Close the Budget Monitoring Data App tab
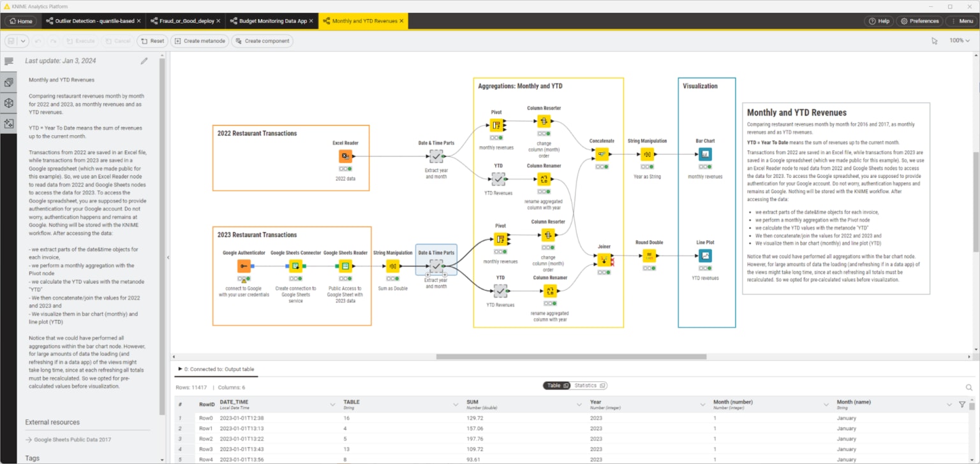The height and width of the screenshot is (464, 980). (x=311, y=21)
